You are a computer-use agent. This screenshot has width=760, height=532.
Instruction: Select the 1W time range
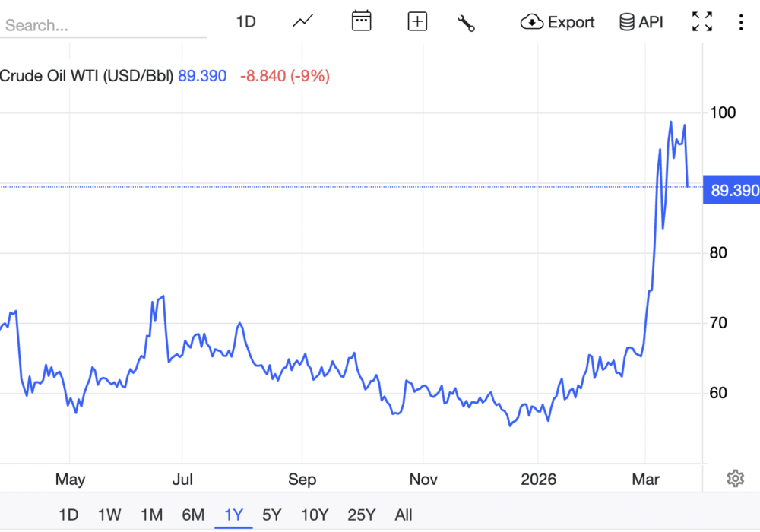pos(109,515)
